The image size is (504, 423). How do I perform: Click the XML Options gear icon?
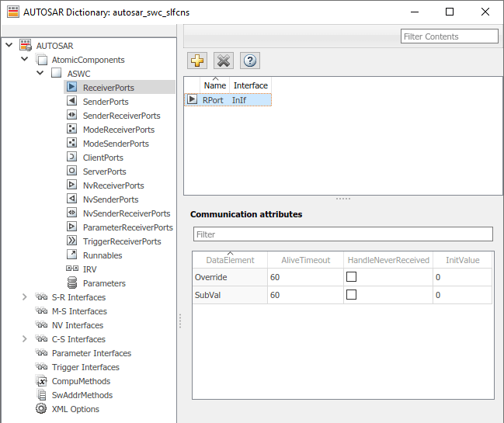(41, 408)
